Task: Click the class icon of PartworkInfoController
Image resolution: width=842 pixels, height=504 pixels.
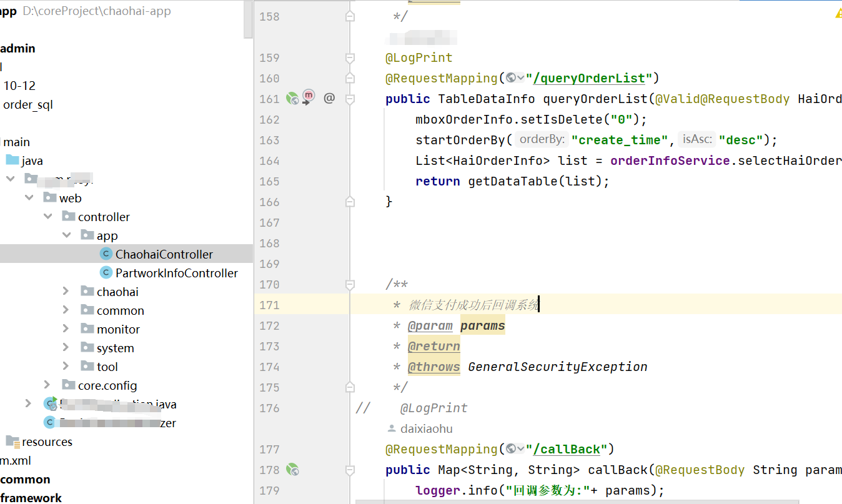Action: 106,273
